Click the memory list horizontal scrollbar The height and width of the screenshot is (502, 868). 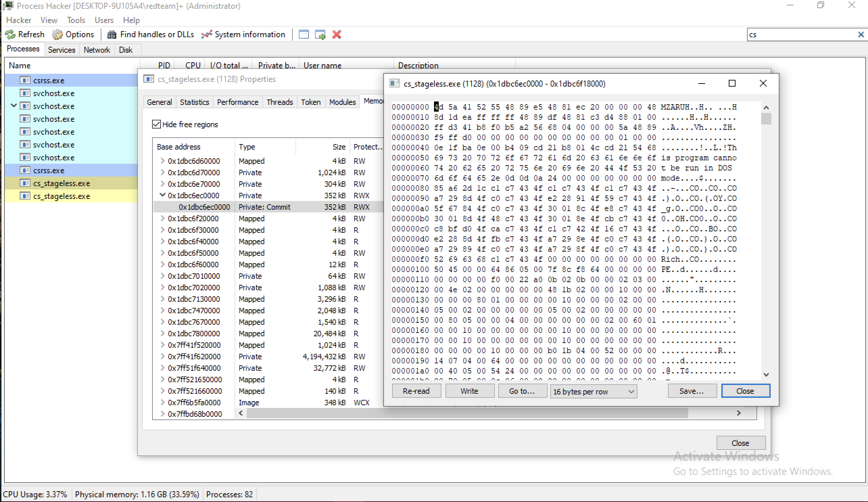click(467, 413)
